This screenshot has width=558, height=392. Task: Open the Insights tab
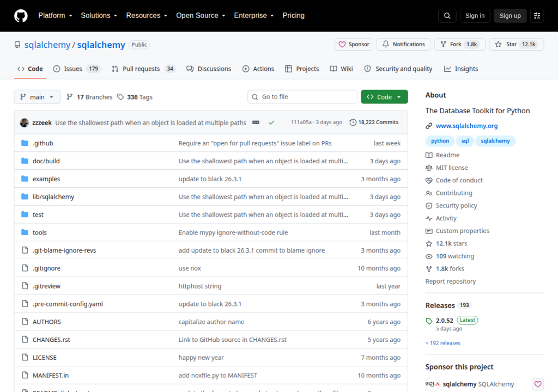[461, 69]
